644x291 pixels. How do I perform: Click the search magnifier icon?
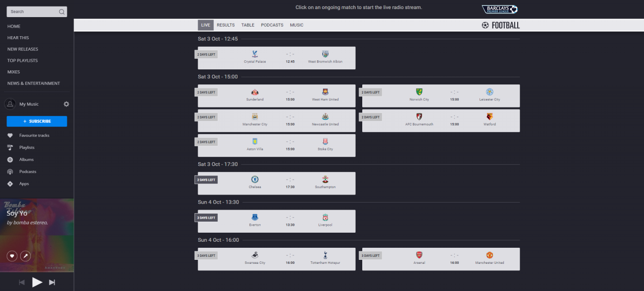61,12
